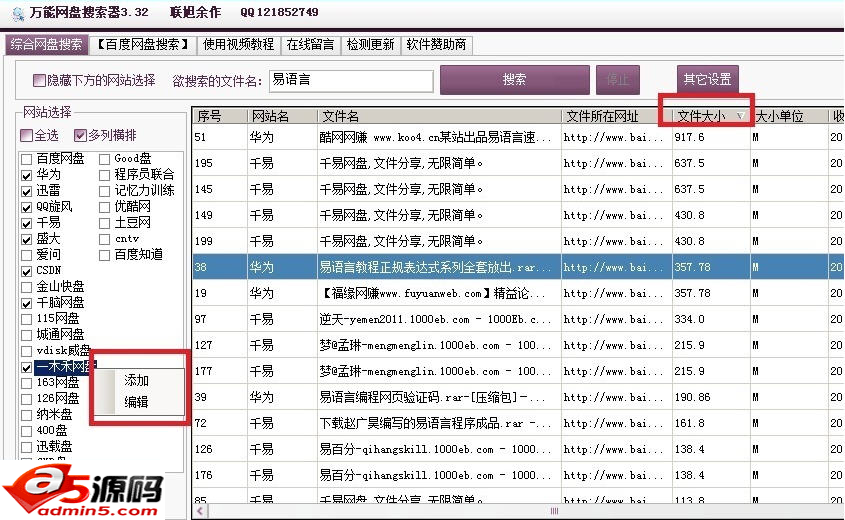Open the 【百度网盘搜索】 tab
Screen dimensions: 845x520
[143, 44]
